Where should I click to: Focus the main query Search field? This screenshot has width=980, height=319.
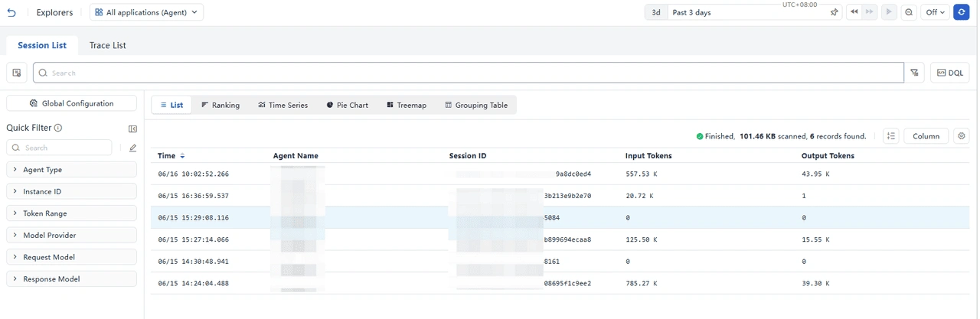point(468,73)
